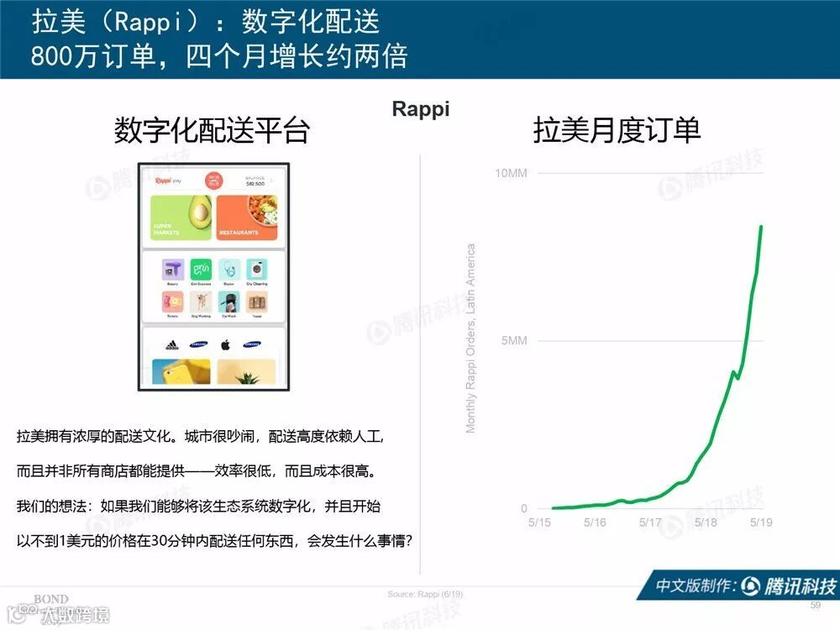Tap the Super Markets avocado card
This screenshot has width=840, height=630.
(x=181, y=218)
